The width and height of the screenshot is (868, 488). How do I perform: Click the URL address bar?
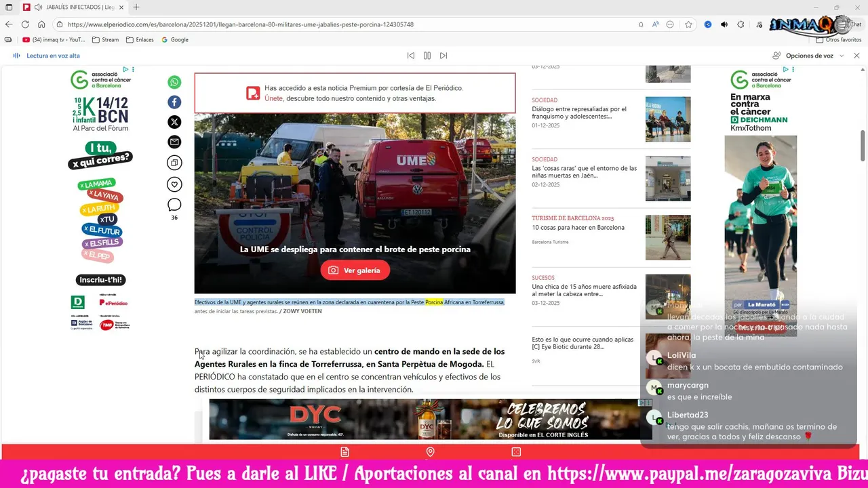346,24
